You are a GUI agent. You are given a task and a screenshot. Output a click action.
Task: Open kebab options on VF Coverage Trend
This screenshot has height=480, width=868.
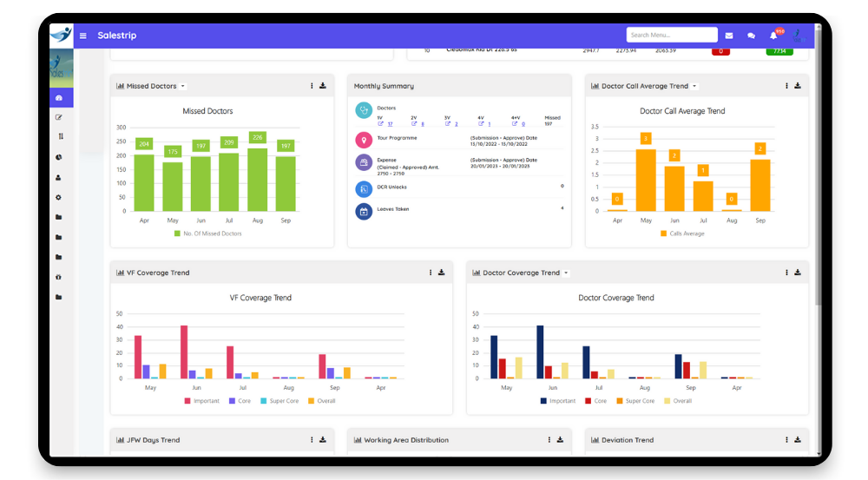click(431, 273)
